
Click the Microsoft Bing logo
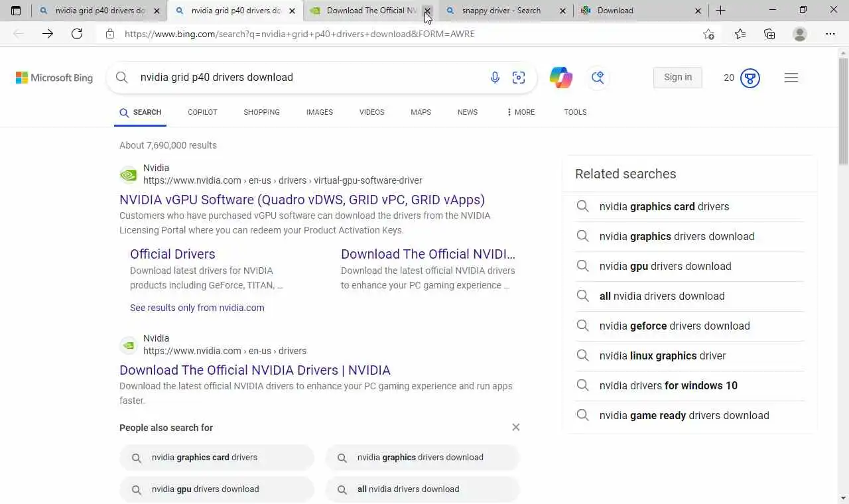click(x=54, y=78)
